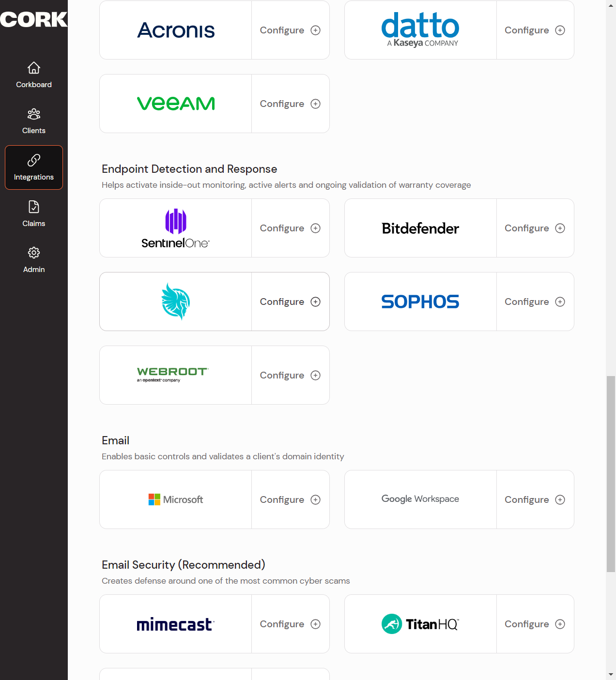
Task: Configure the Microsoft email integration
Action: tap(290, 499)
